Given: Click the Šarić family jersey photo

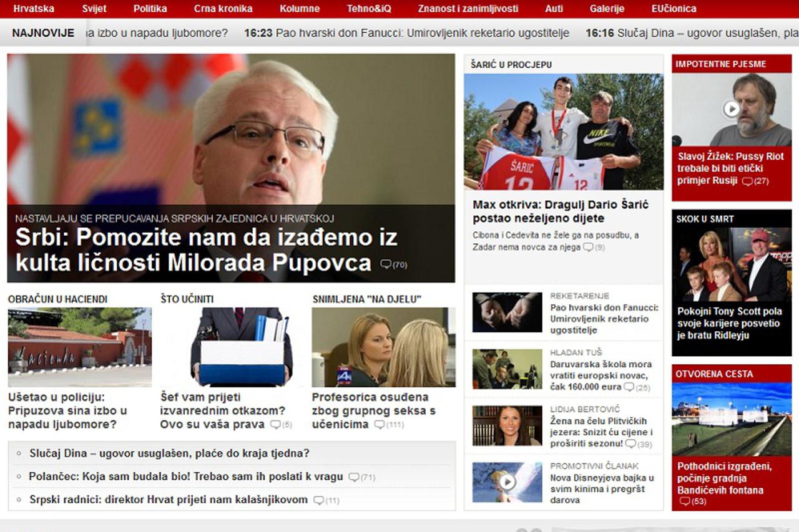Looking at the screenshot, I should click(x=564, y=132).
